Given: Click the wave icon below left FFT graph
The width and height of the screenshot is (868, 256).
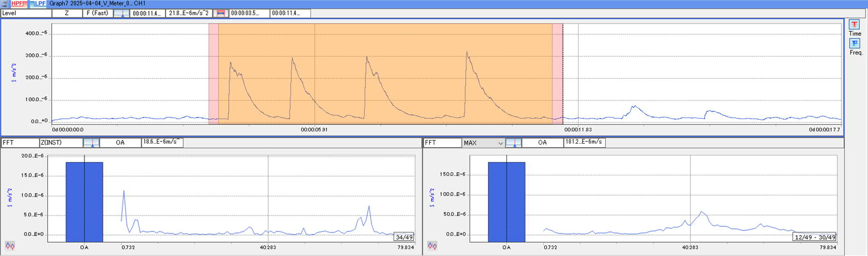Looking at the screenshot, I should point(10,246).
